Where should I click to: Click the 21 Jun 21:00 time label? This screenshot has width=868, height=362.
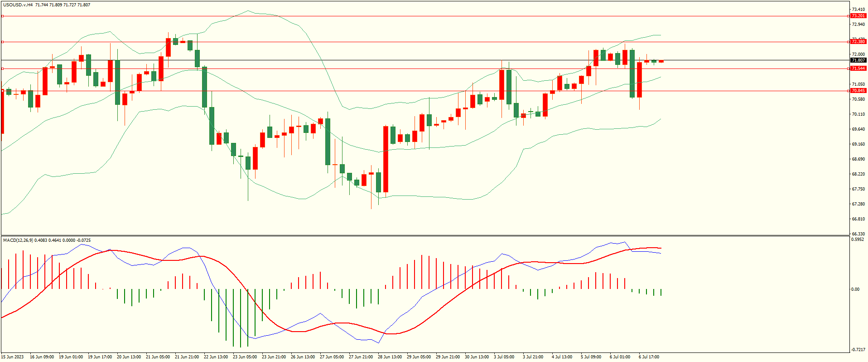pos(187,357)
